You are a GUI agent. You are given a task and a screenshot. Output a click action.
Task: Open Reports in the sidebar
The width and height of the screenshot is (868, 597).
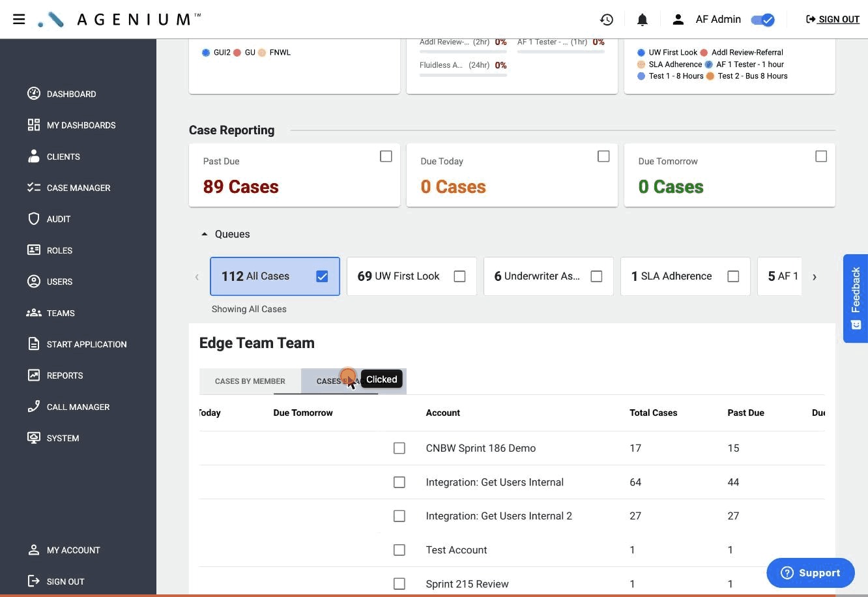pos(65,375)
